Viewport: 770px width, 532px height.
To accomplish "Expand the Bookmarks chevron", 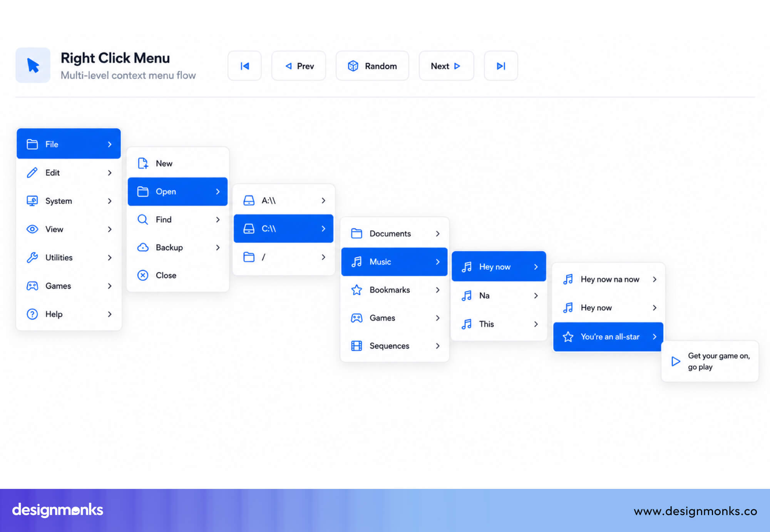I will coord(438,290).
